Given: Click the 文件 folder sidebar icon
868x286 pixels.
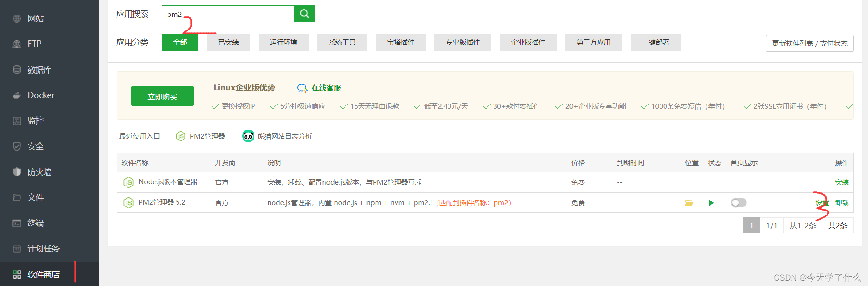Looking at the screenshot, I should pyautogui.click(x=17, y=197).
